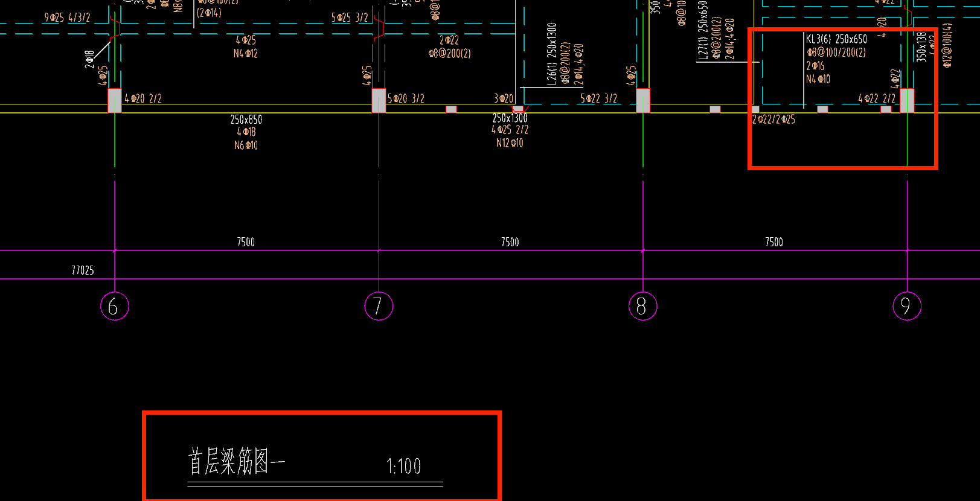This screenshot has width=980, height=501.
Task: Click the 1:100 scale label
Action: pos(403,466)
